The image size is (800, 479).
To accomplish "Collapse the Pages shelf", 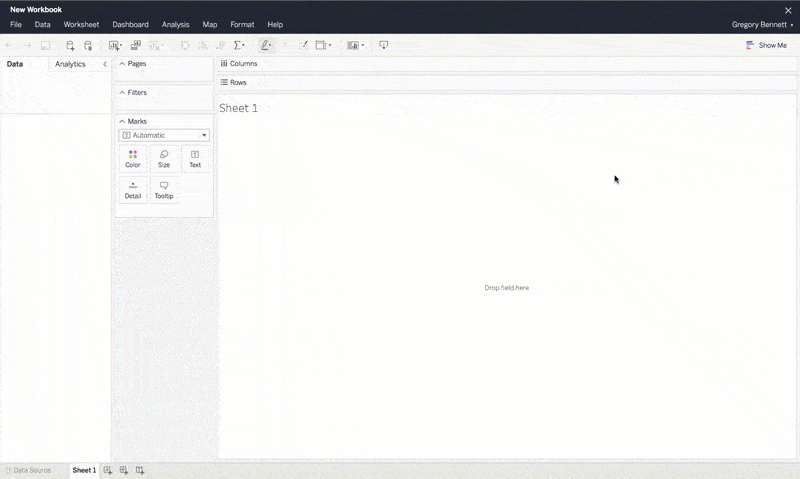I will [122, 64].
